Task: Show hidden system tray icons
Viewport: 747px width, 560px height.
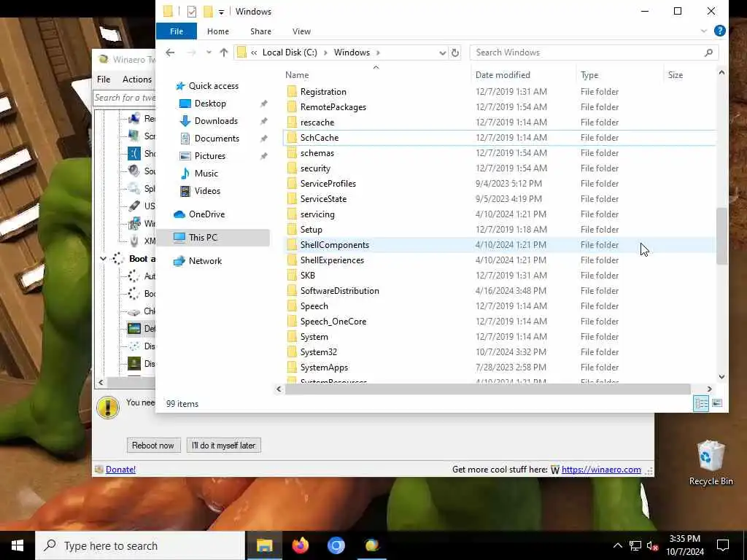Action: click(617, 545)
